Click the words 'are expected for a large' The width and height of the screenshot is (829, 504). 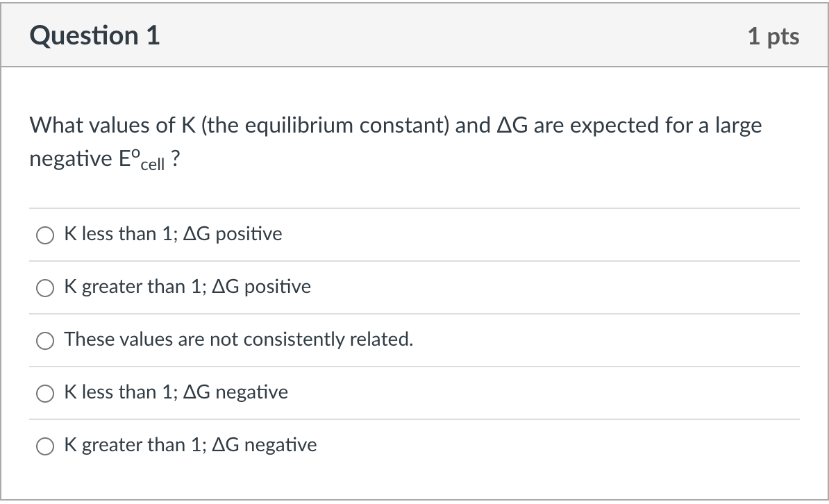point(648,126)
